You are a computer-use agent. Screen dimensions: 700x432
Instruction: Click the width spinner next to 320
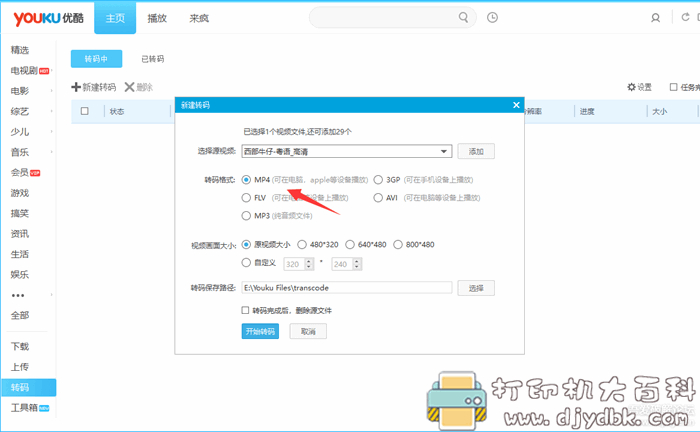click(309, 264)
